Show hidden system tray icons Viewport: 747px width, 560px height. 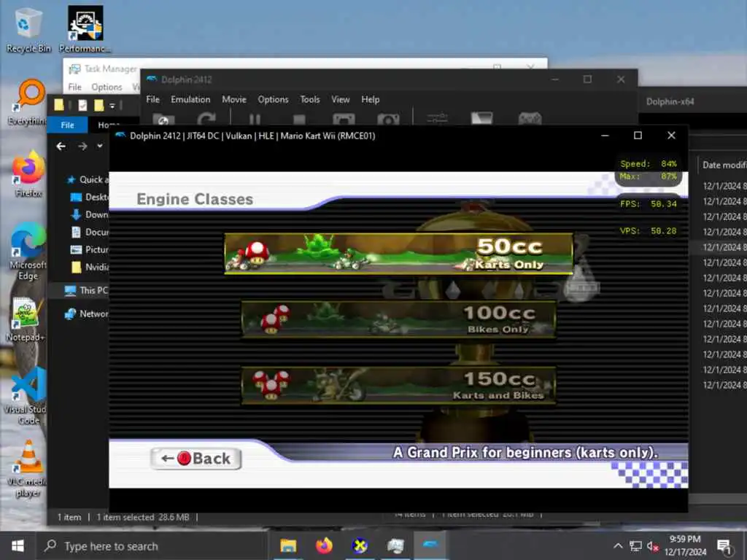pyautogui.click(x=618, y=546)
